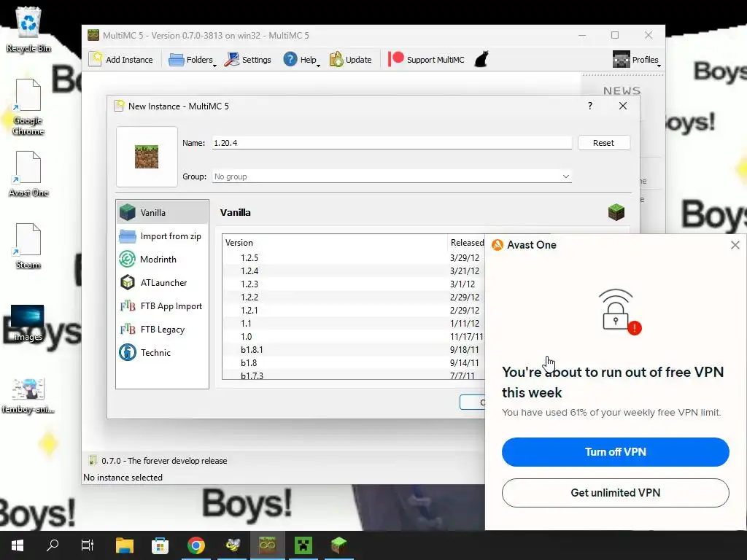This screenshot has height=560, width=747.
Task: Open the Windows Start menu
Action: coord(18,545)
